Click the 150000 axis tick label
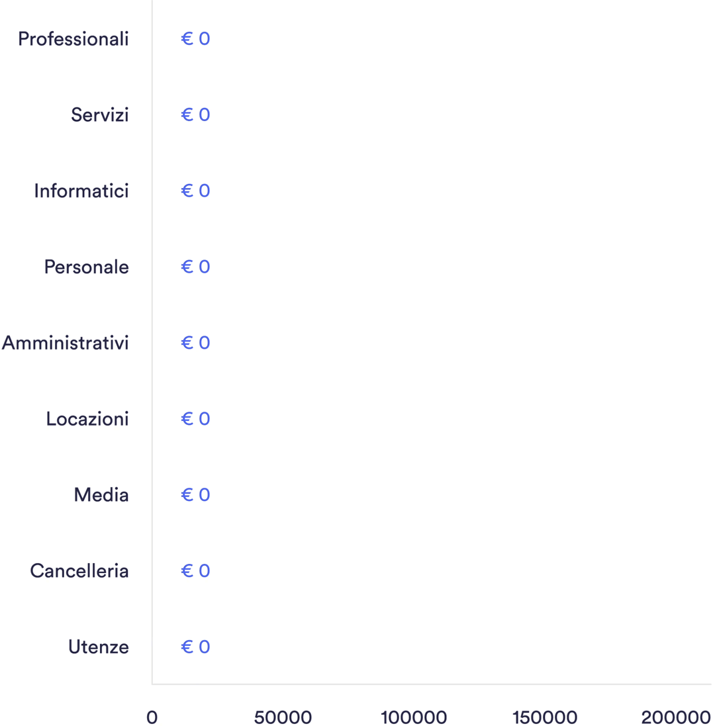Screen dimensions: 715x728 click(x=545, y=717)
